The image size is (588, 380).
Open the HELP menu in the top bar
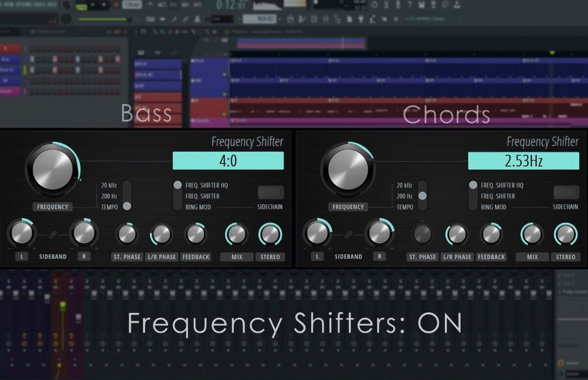pos(52,4)
